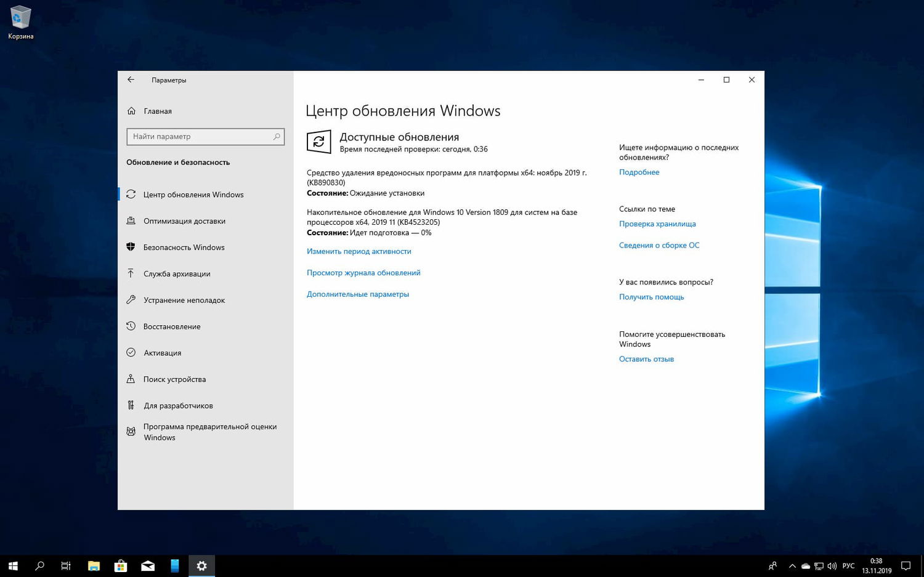The image size is (924, 577).
Task: Open Устранение неполадок section
Action: coord(184,300)
